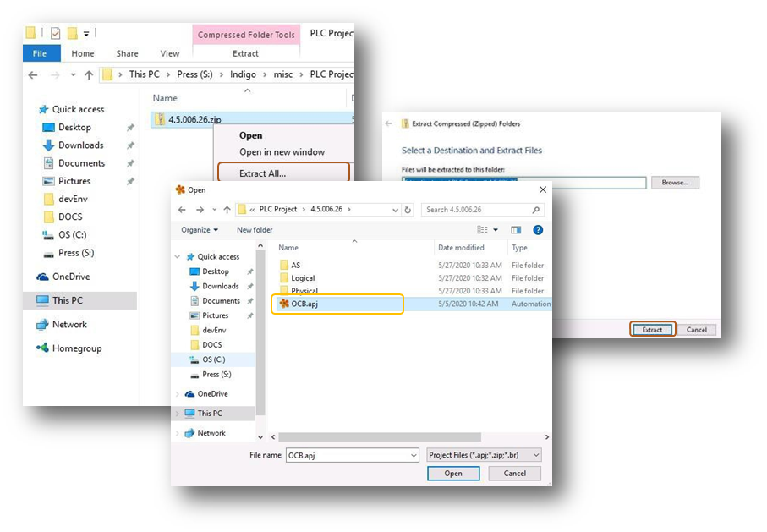Click Search 4.5.006.26 box
767x532 pixels.
pos(482,210)
